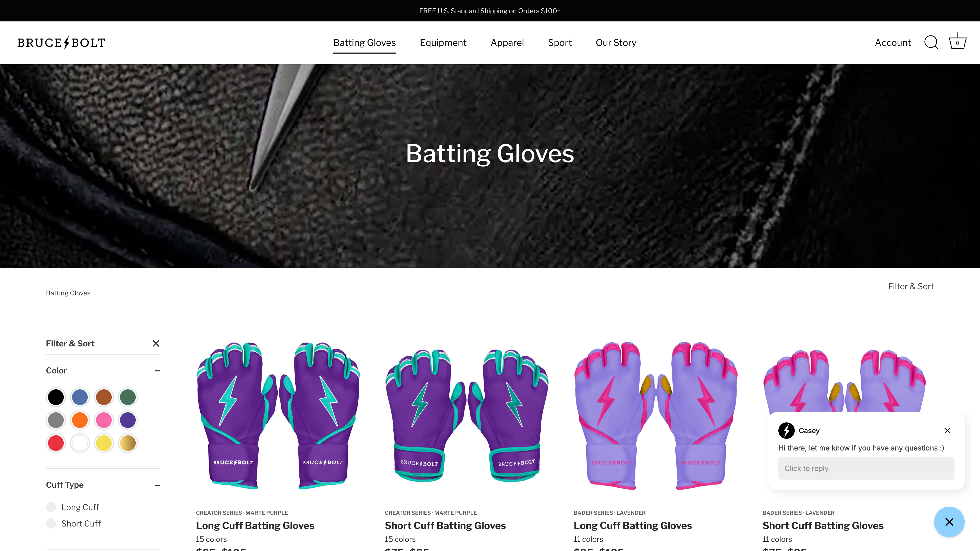Image resolution: width=980 pixels, height=551 pixels.
Task: Open the Equipment menu item
Action: point(443,42)
